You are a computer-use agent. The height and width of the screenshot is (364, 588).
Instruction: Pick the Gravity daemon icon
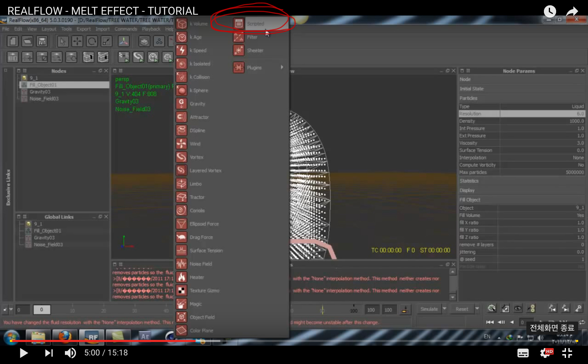click(181, 104)
